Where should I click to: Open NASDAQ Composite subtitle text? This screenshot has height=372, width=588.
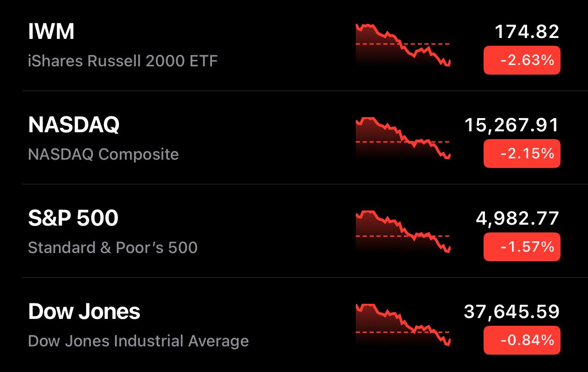click(103, 154)
